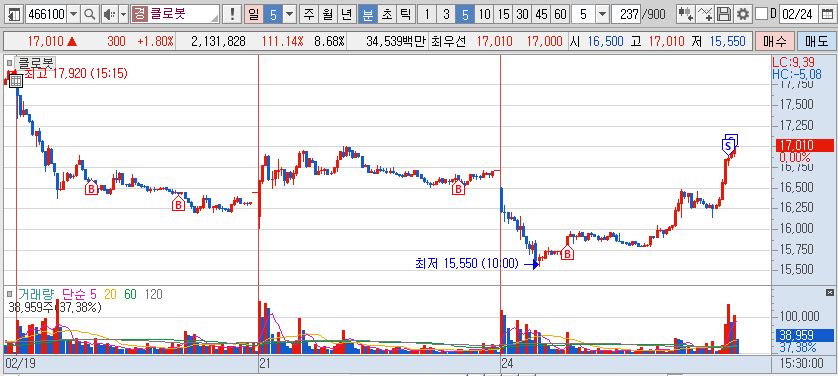
Task: Select the 월 monthly period toggle
Action: (x=327, y=14)
